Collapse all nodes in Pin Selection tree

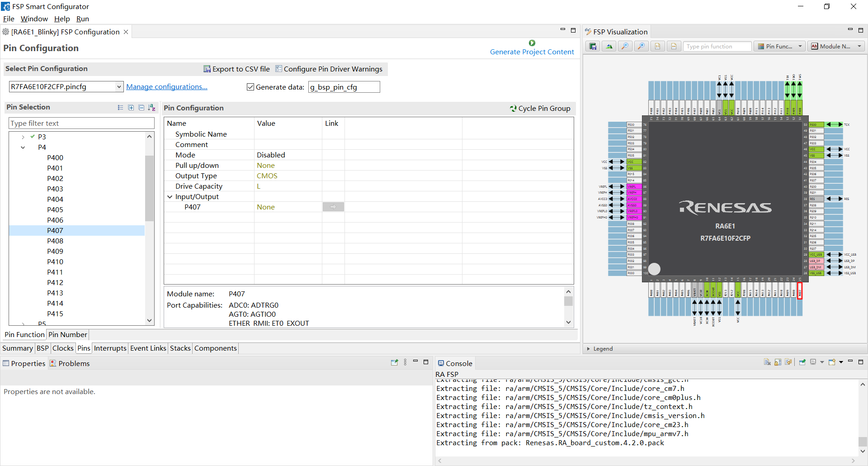142,108
